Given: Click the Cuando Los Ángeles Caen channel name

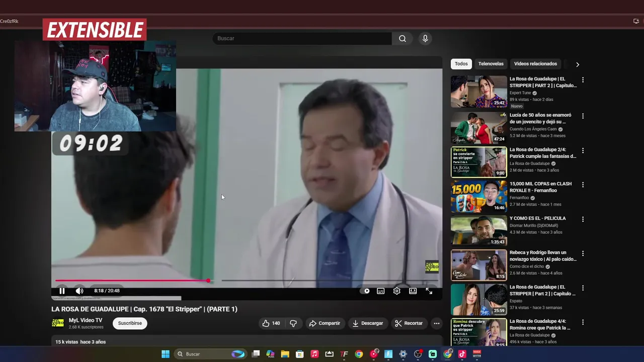Looking at the screenshot, I should [533, 129].
